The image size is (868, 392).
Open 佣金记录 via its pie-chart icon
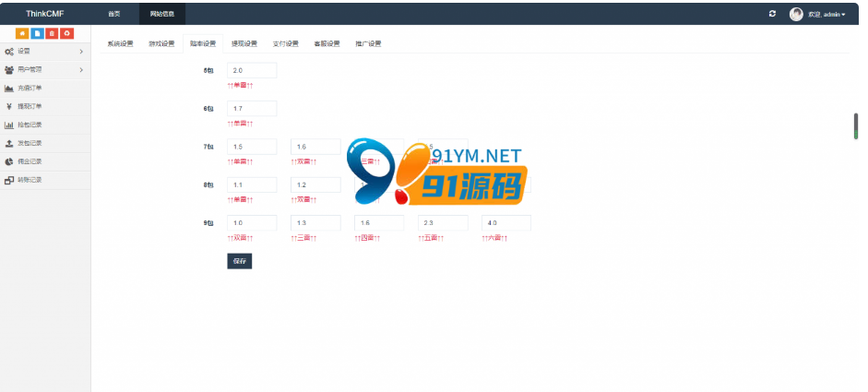coord(9,161)
